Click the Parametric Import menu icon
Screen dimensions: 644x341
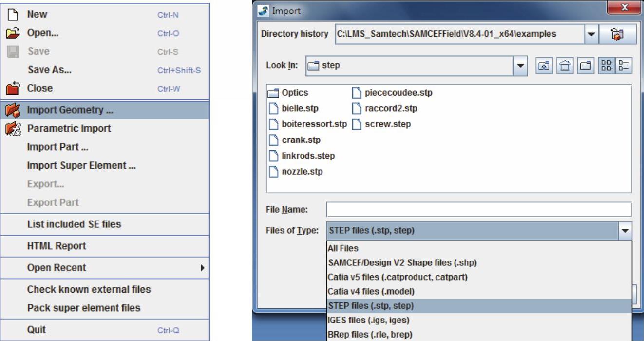point(13,129)
